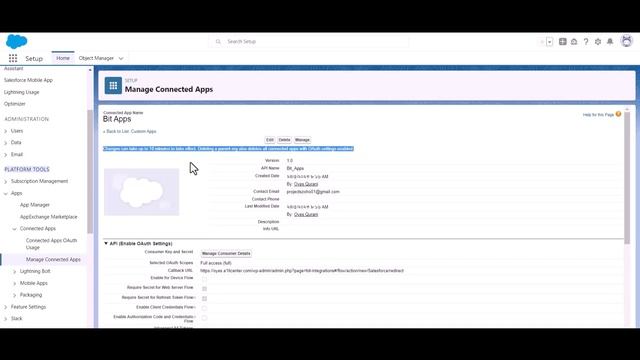Open Optimizer in sidebar
Viewport: 640px width, 360px height.
pos(15,104)
